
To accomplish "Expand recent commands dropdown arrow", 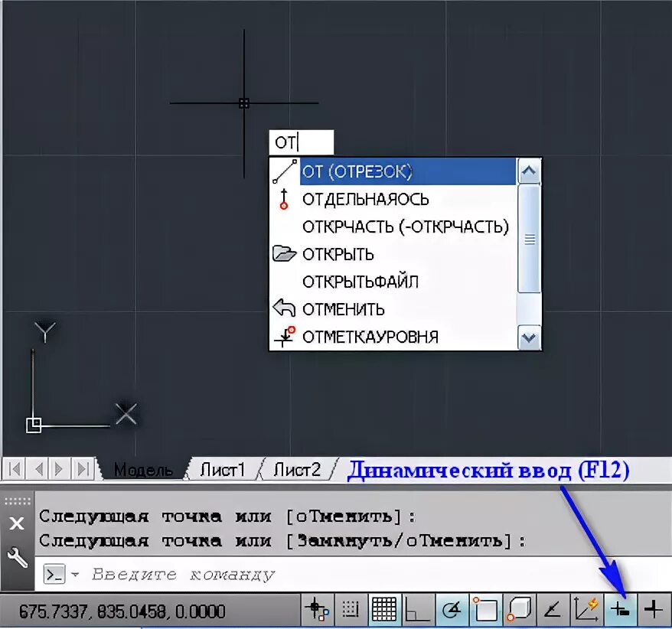I will pyautogui.click(x=76, y=574).
